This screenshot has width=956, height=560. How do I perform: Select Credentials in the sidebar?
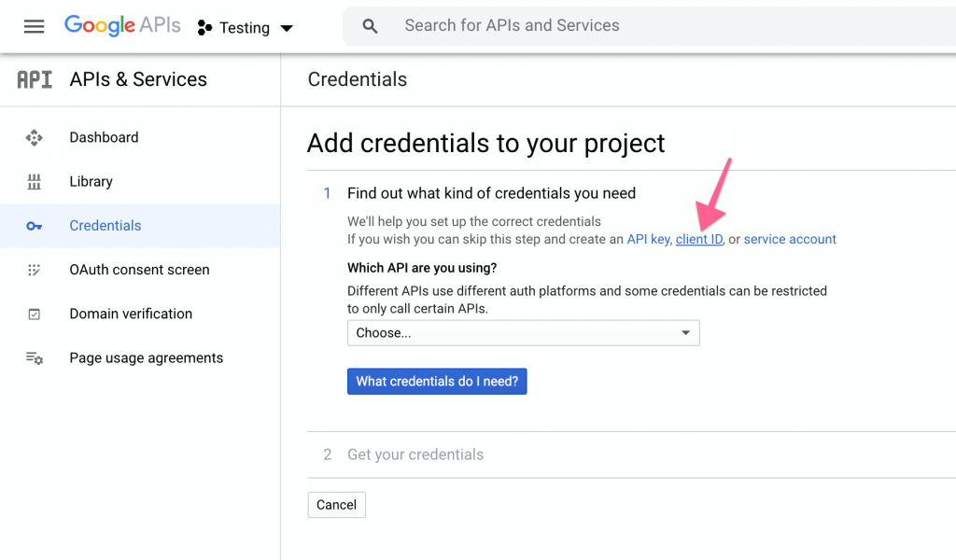[x=140, y=226]
